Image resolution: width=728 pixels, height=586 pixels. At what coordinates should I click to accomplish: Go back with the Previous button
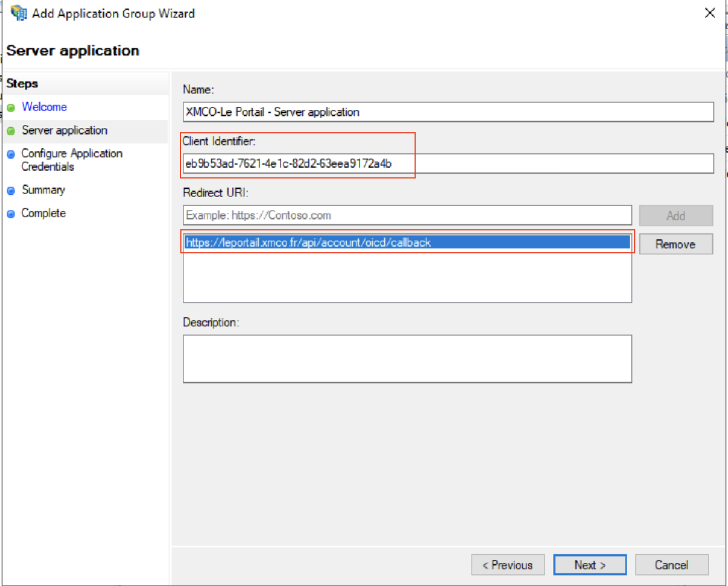click(508, 565)
